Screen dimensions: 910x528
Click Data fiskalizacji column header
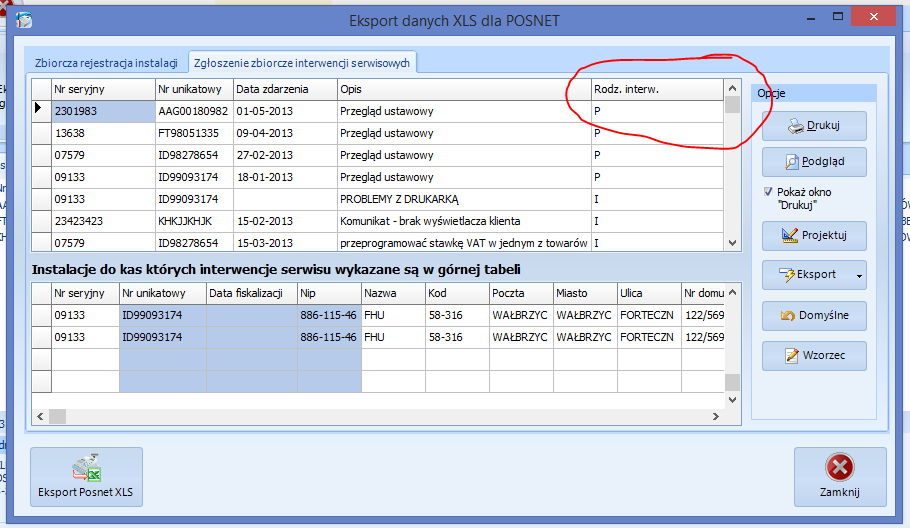point(252,294)
